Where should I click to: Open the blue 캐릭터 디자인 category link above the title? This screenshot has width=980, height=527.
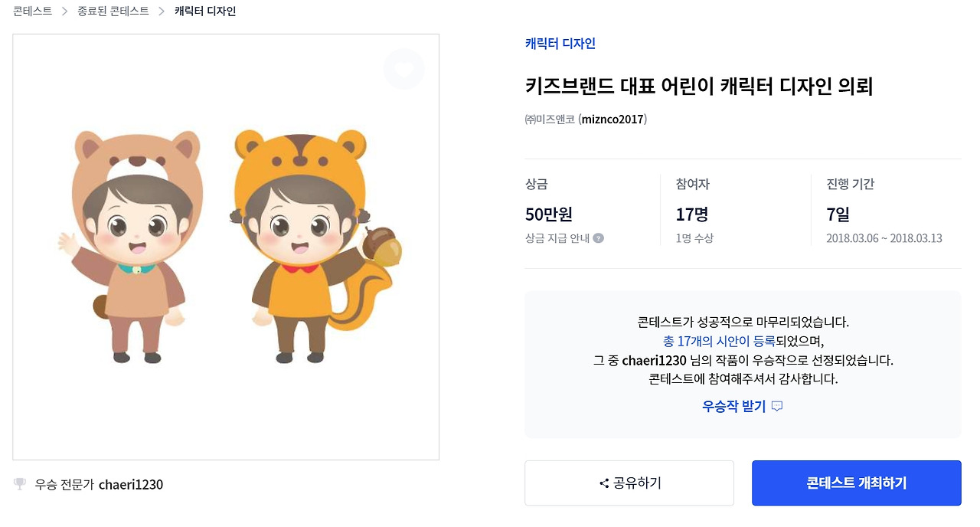click(560, 44)
